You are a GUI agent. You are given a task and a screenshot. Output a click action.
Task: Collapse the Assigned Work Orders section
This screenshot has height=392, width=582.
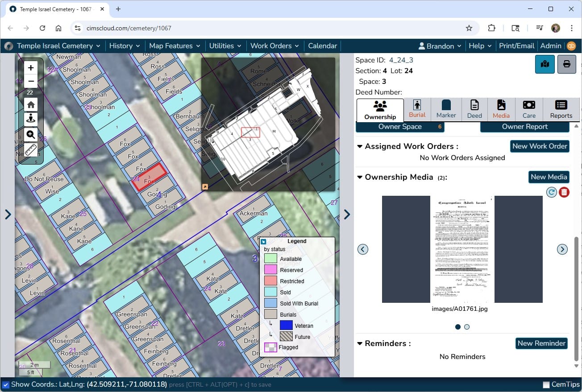click(x=360, y=146)
